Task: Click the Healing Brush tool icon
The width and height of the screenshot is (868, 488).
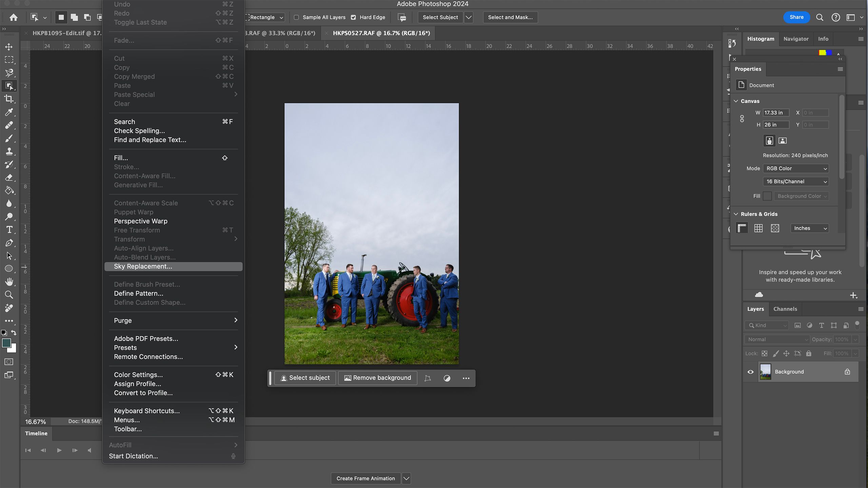Action: pos(9,125)
